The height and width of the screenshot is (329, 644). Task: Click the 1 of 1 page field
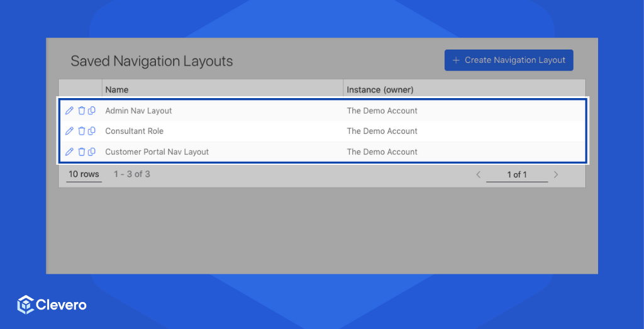517,175
